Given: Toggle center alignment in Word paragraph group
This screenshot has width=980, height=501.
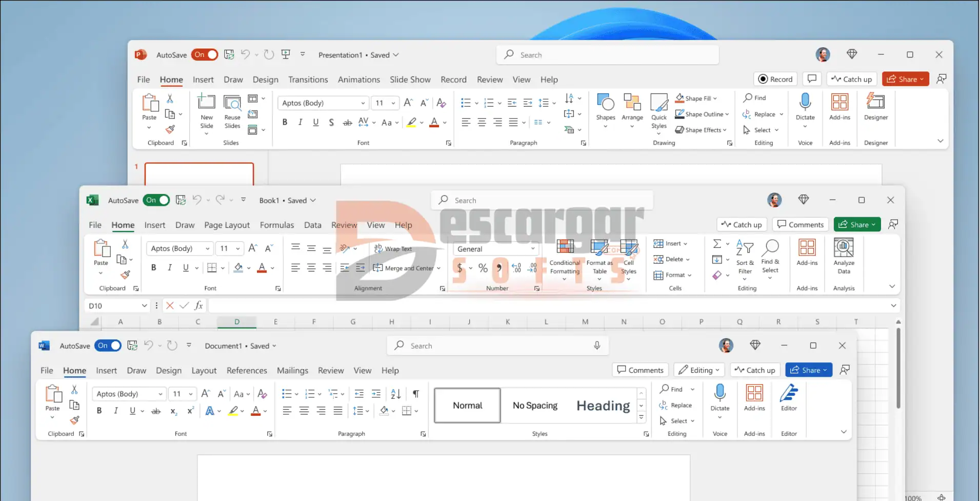Looking at the screenshot, I should coord(304,411).
